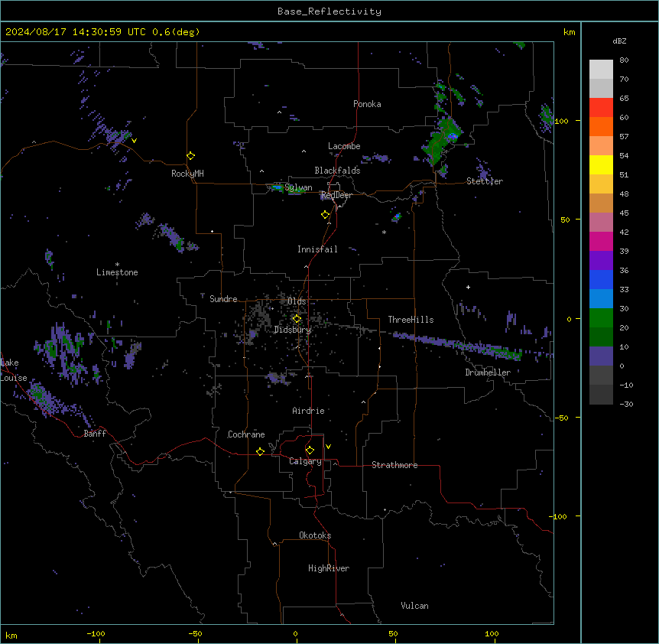Click the Innisfail city label
659x644 pixels.
[x=317, y=249]
